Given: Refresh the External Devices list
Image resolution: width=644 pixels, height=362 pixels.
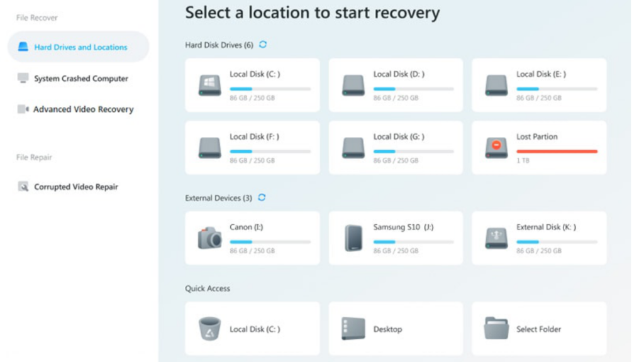Looking at the screenshot, I should pyautogui.click(x=263, y=197).
